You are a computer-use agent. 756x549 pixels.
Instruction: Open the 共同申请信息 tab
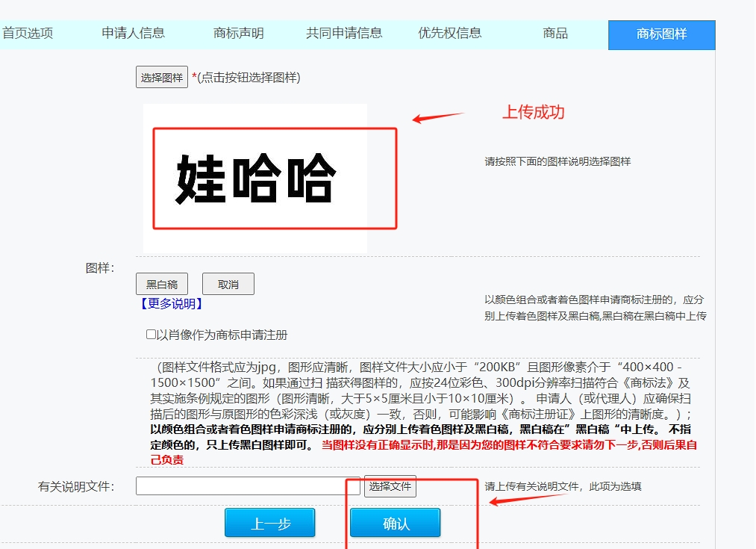[344, 34]
